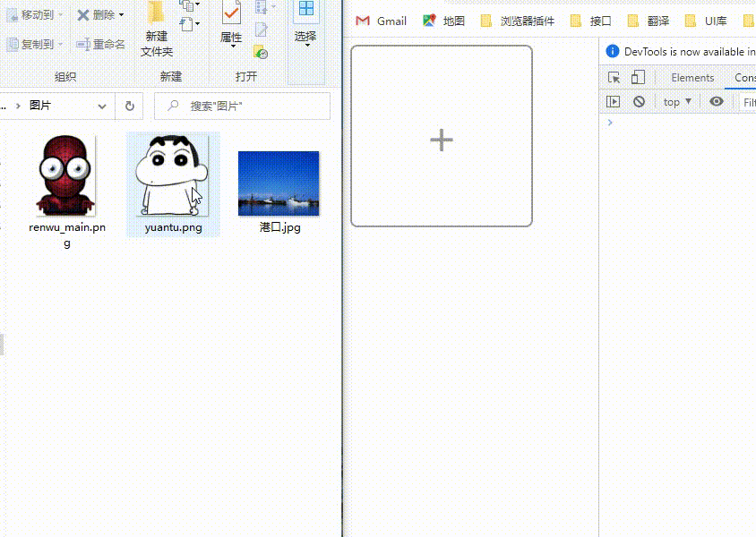The height and width of the screenshot is (537, 756).
Task: Toggle the device toolbar in DevTools
Action: (638, 78)
